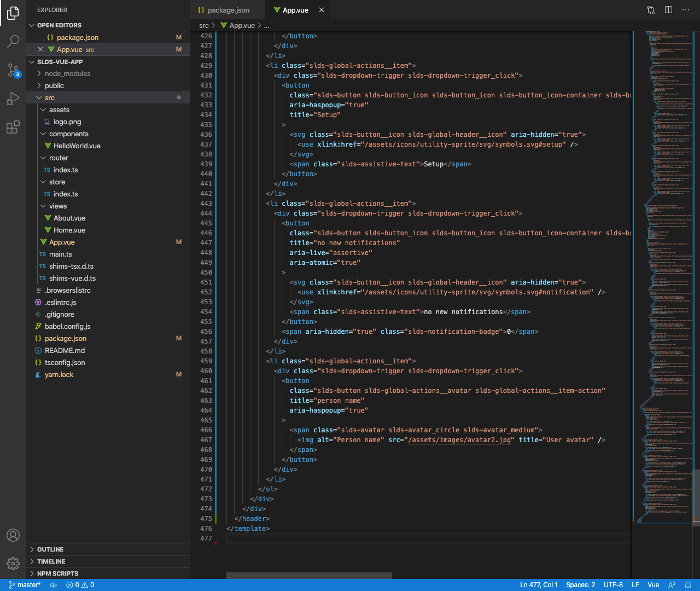This screenshot has height=591, width=700.
Task: Open the Run and Debug view
Action: click(13, 99)
